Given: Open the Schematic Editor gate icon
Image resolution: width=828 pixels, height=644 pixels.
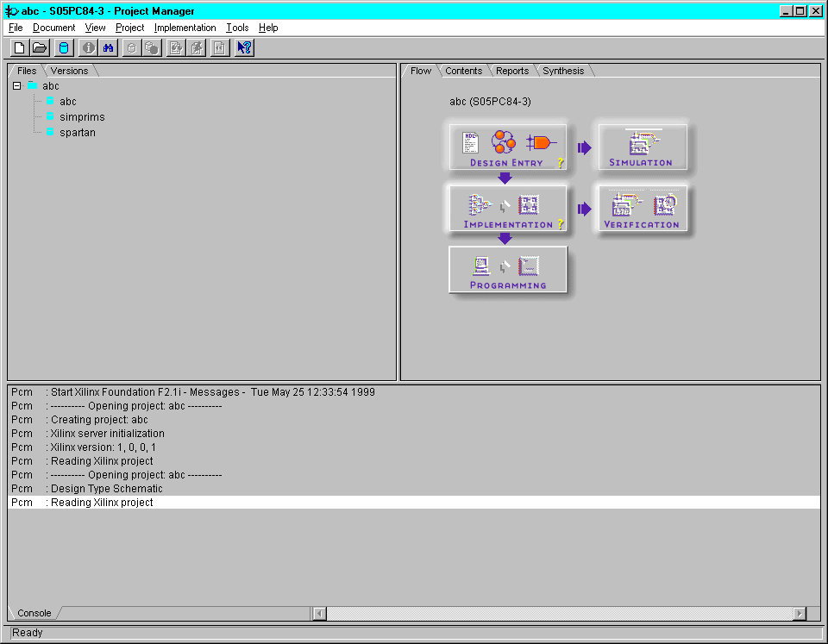Looking at the screenshot, I should 540,142.
